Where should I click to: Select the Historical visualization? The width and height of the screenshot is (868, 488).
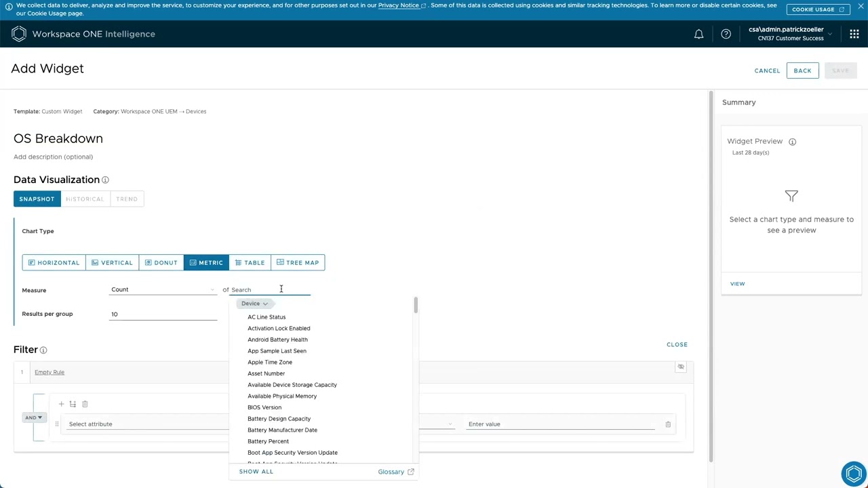(85, 199)
